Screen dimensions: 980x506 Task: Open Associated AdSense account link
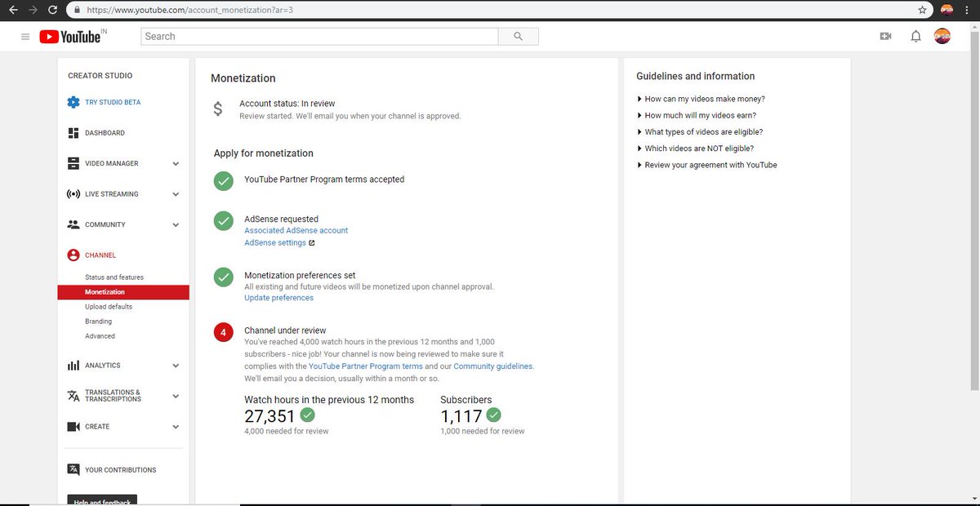[x=296, y=231]
